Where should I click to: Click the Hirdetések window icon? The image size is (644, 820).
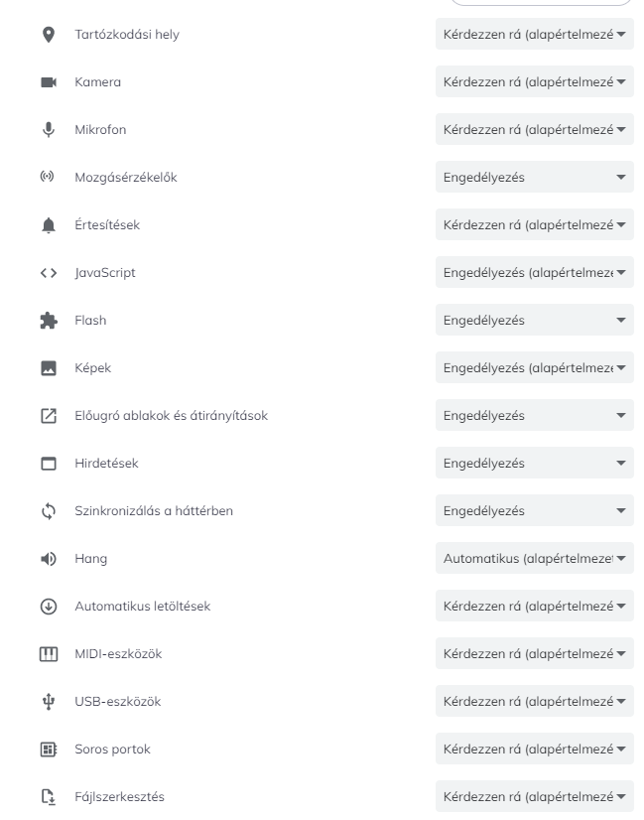pos(48,464)
